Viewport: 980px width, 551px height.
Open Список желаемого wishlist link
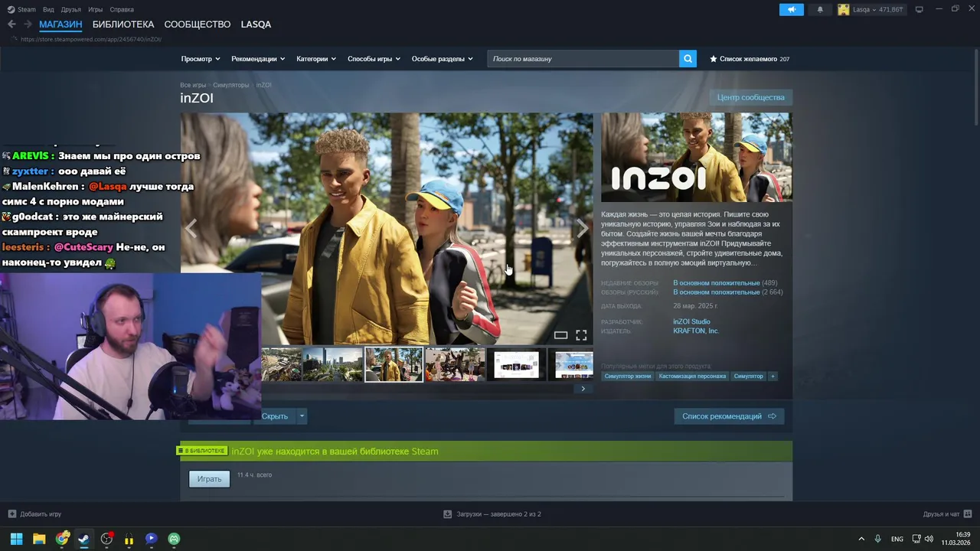coord(750,59)
